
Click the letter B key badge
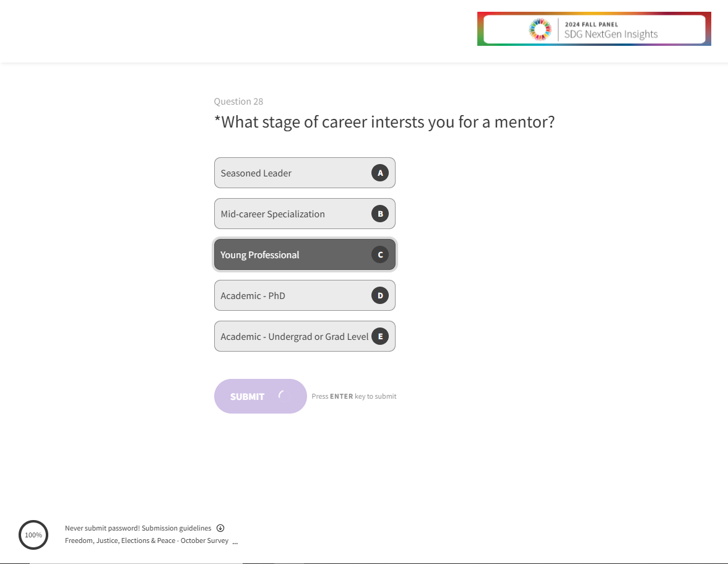click(380, 214)
